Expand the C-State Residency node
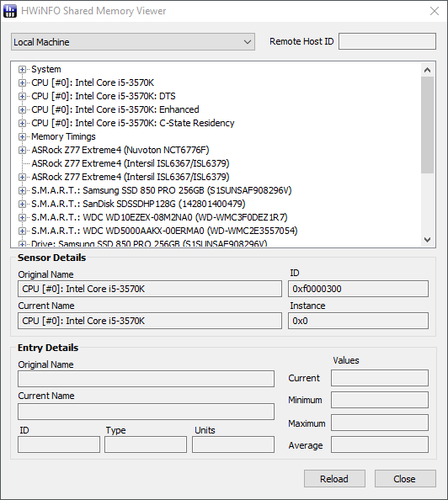This screenshot has width=448, height=500. pos(22,123)
